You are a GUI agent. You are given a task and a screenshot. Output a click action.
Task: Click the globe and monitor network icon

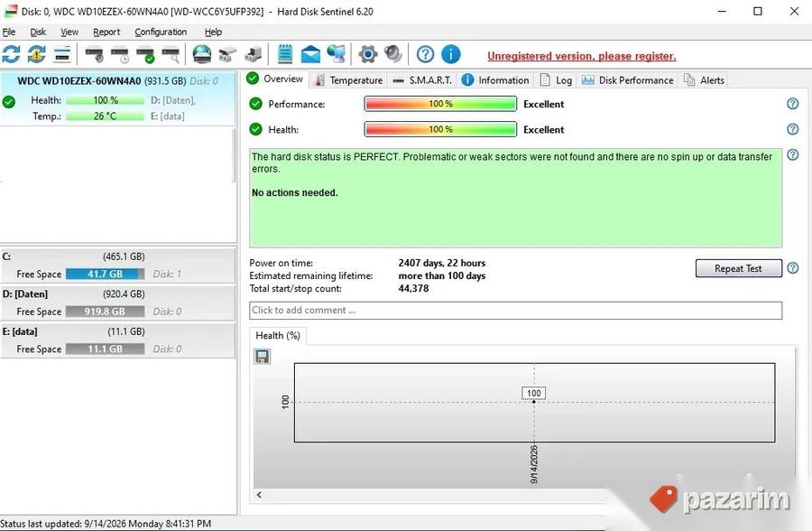pos(337,54)
